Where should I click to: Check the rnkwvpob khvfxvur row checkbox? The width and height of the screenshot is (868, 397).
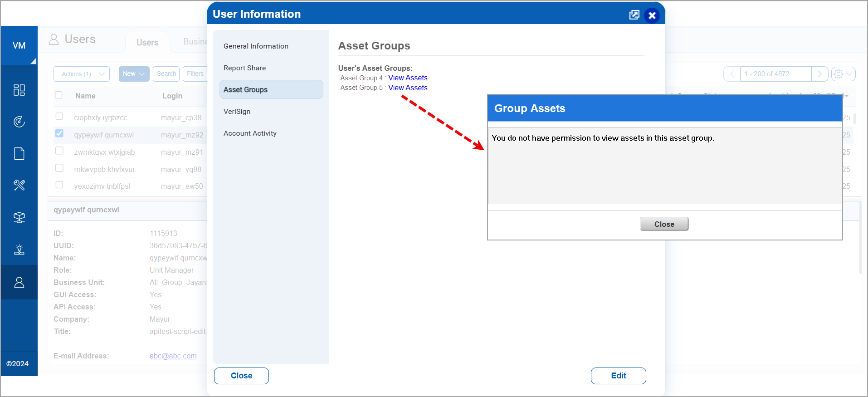pos(59,168)
